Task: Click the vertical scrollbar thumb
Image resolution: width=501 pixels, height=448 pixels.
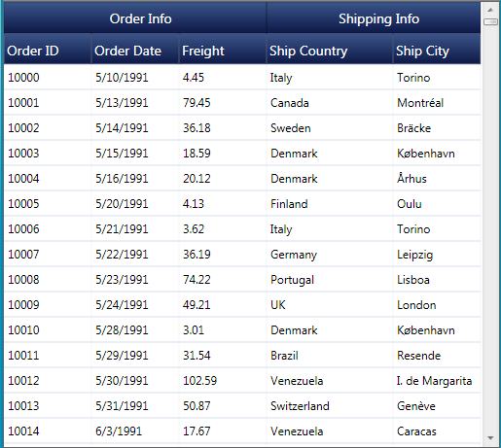Action: click(490, 21)
